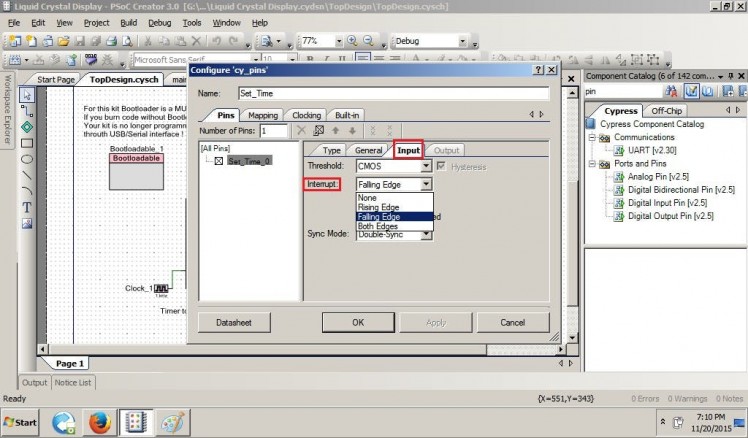This screenshot has width=748, height=438.
Task: Select the rectangle drawing tool
Action: [27, 143]
